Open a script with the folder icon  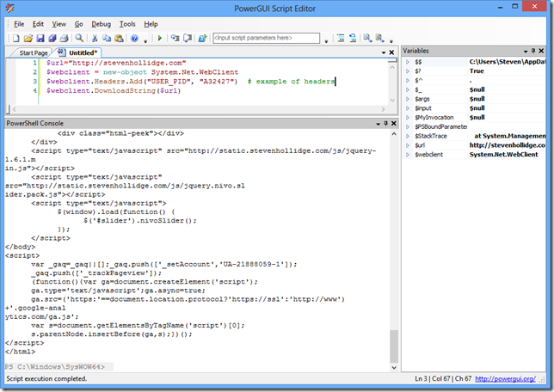(x=28, y=38)
